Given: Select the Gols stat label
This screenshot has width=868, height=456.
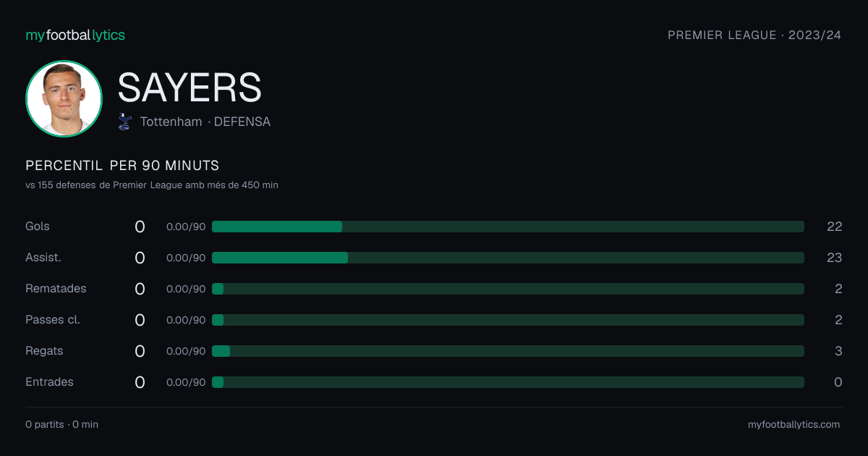Looking at the screenshot, I should pyautogui.click(x=38, y=226).
